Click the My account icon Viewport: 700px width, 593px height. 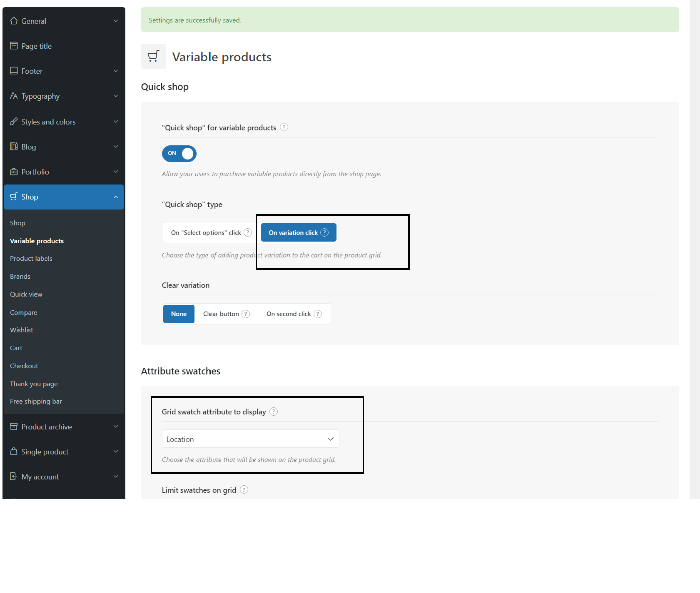(14, 477)
